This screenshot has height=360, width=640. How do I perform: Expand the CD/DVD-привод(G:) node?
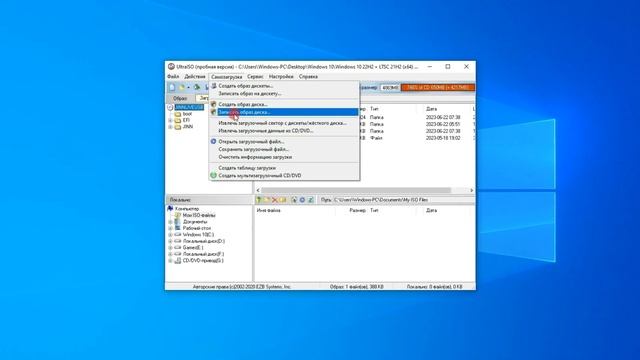170,260
